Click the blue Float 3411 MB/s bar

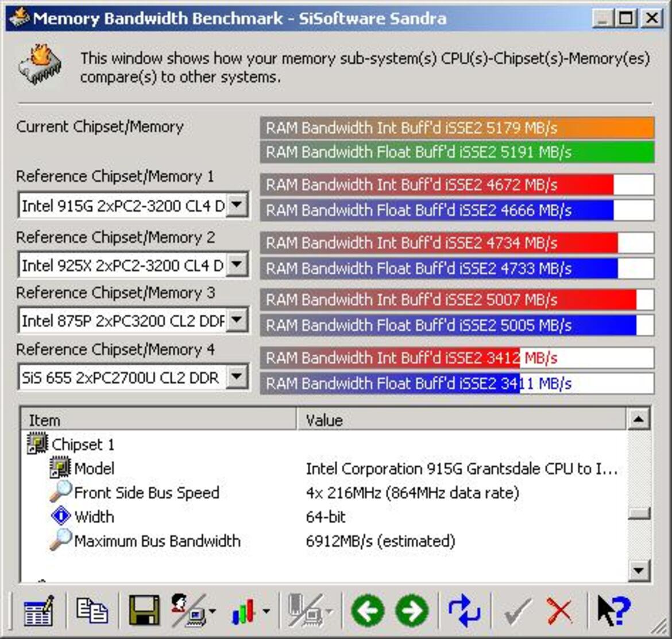click(x=457, y=384)
